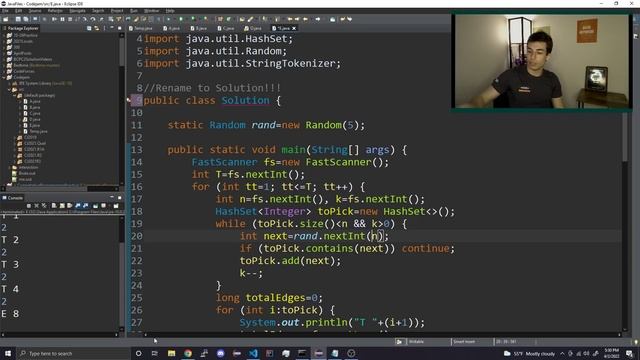This screenshot has height=360, width=640.
Task: Maximize the Package Explorer view
Action: pos(119,28)
